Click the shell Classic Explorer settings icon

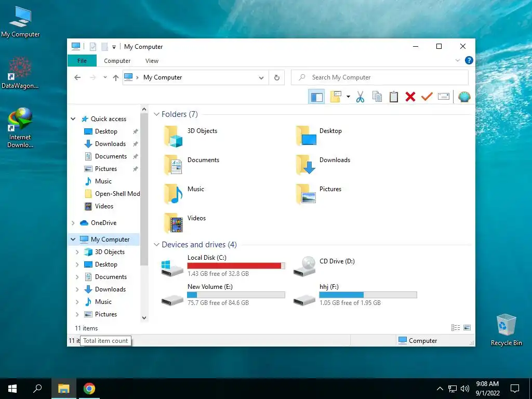[464, 97]
